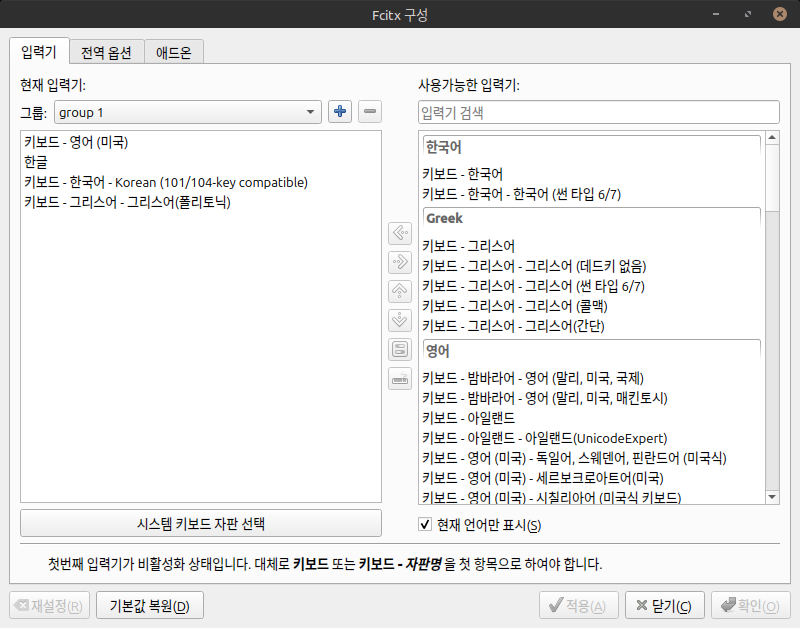Click the right arrow to remove input method
Screen dimensions: 800x628
click(400, 262)
